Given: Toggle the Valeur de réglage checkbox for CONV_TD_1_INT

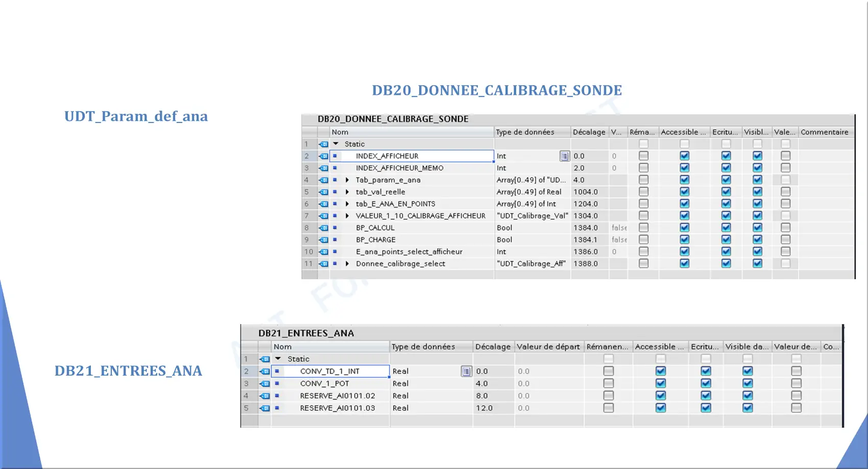Looking at the screenshot, I should coord(796,371).
